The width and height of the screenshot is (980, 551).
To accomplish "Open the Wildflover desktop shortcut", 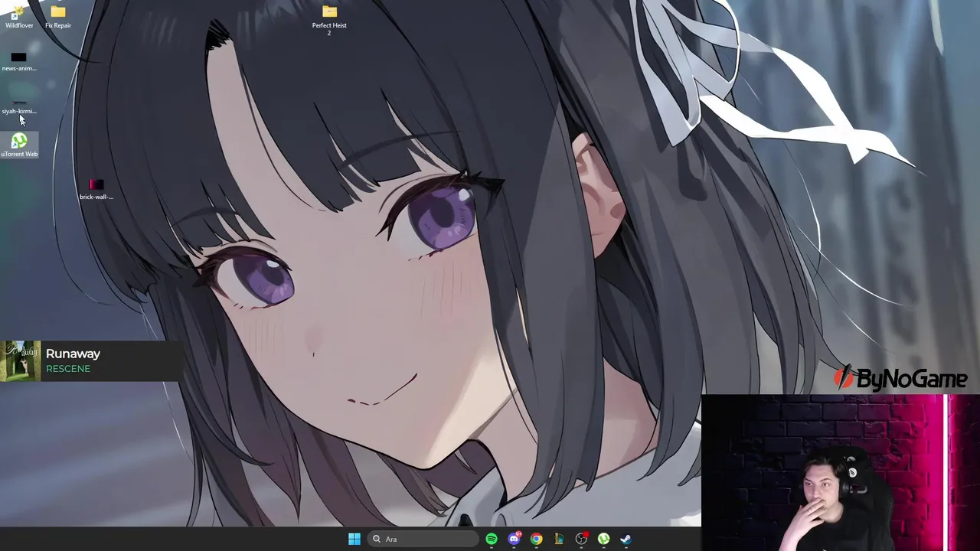I will pos(18,16).
